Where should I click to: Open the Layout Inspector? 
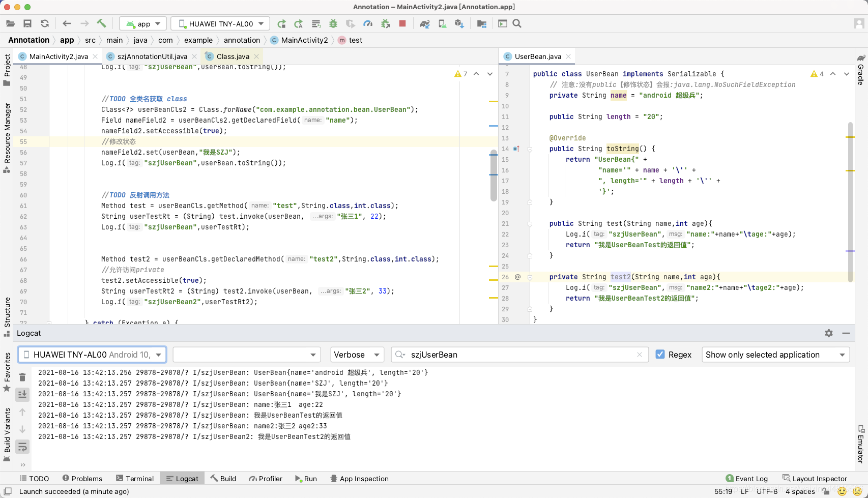[815, 479]
